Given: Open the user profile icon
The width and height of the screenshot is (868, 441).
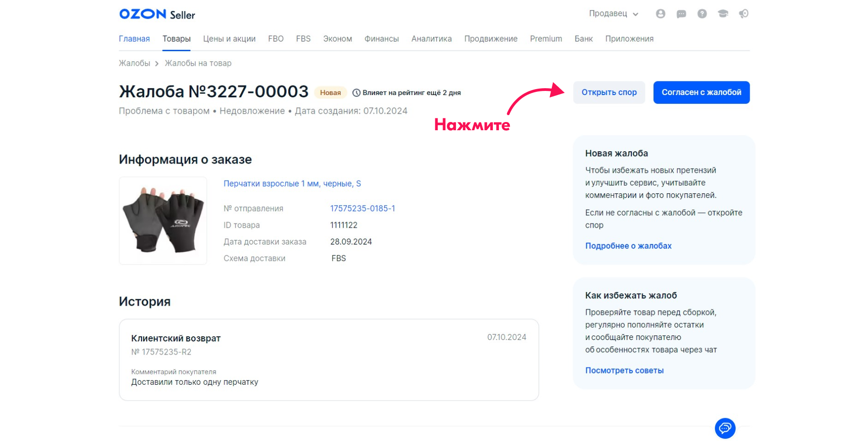Looking at the screenshot, I should (x=660, y=14).
